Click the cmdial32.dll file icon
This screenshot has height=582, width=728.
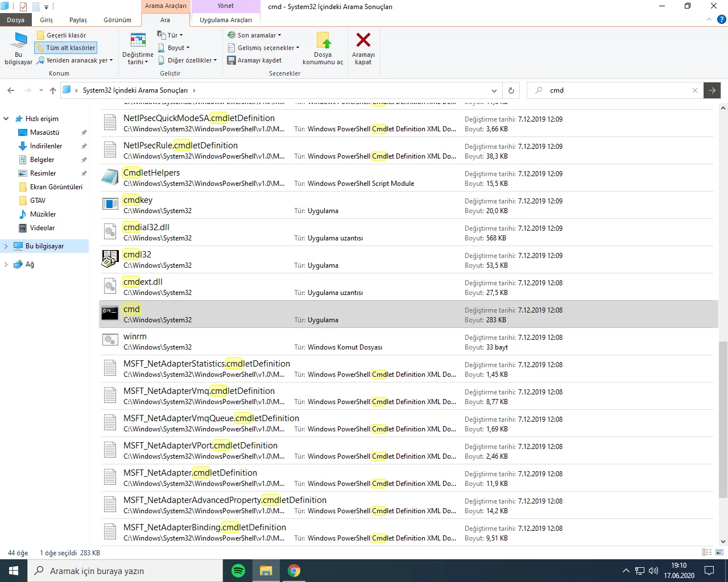[x=110, y=231]
